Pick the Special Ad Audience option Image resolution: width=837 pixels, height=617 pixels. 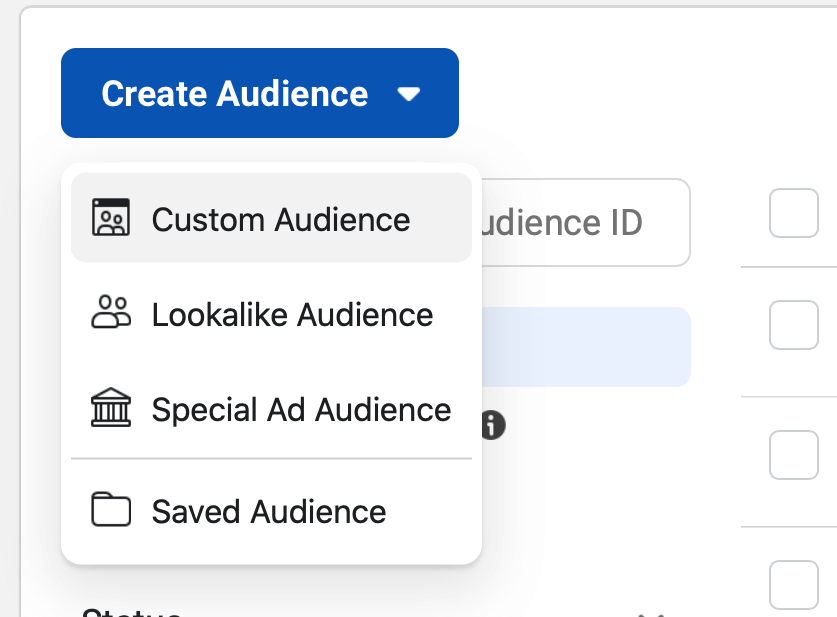pyautogui.click(x=271, y=409)
